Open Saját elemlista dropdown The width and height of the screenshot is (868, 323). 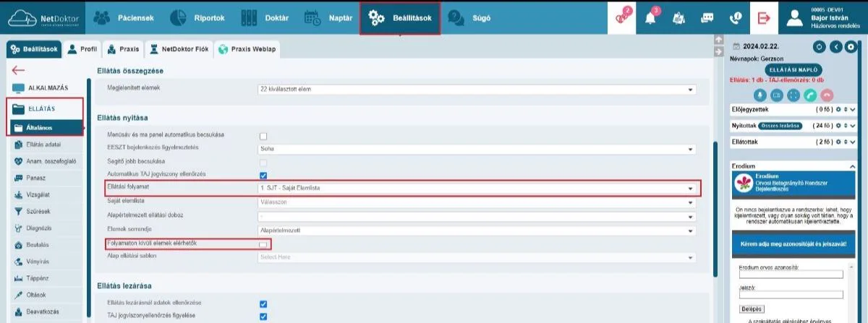click(x=477, y=202)
